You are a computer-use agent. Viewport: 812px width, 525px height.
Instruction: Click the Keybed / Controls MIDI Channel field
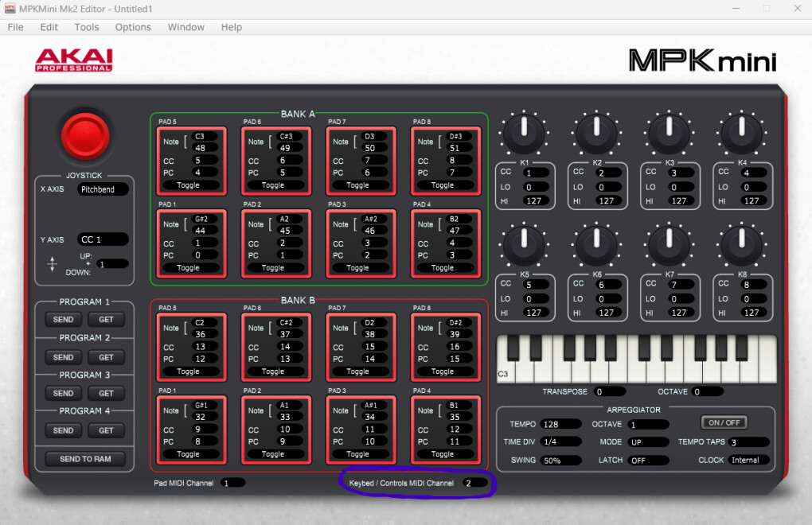[475, 483]
